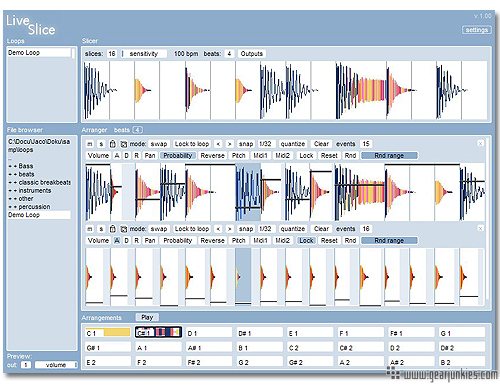The width and height of the screenshot is (500, 385).
Task: Click Lock to loop on first track
Action: tap(192, 144)
